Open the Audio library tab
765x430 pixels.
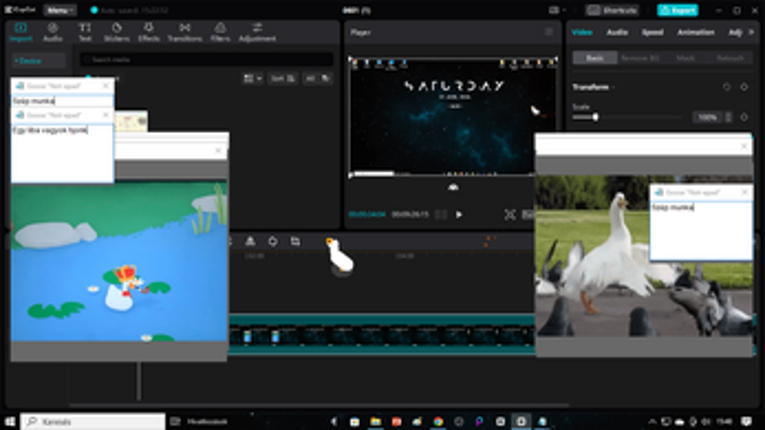pyautogui.click(x=52, y=32)
